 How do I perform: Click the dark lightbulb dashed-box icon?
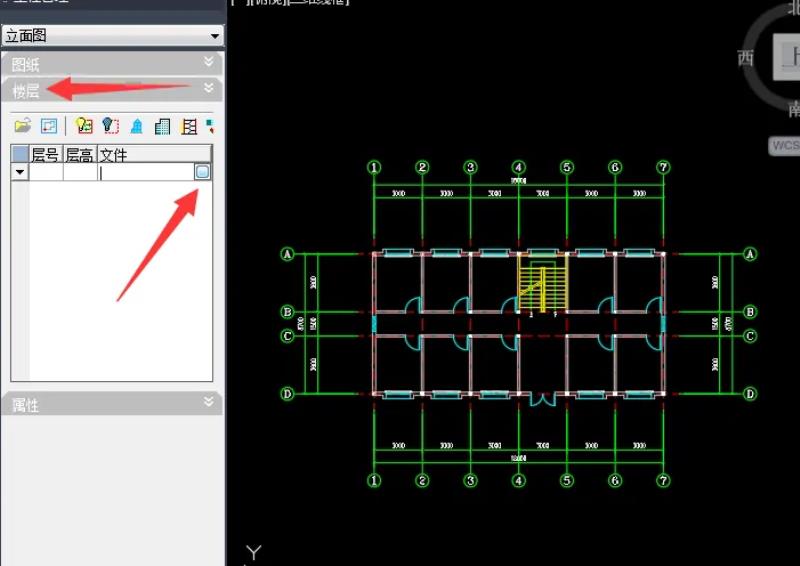tap(110, 126)
